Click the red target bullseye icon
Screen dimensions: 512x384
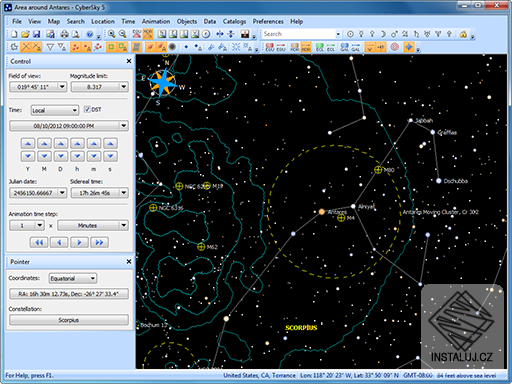click(x=395, y=47)
